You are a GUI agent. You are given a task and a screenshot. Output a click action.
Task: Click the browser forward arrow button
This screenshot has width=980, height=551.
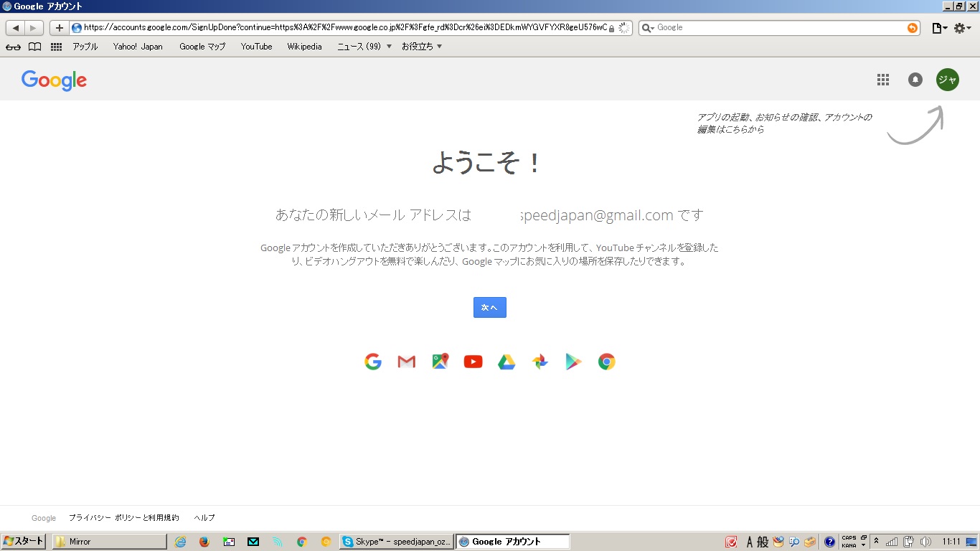coord(34,28)
